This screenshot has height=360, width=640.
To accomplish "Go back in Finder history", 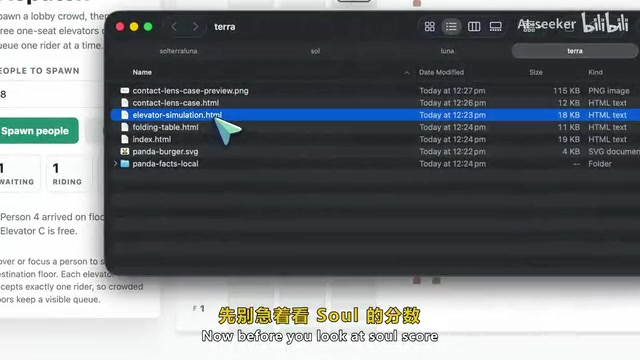I will tap(174, 27).
